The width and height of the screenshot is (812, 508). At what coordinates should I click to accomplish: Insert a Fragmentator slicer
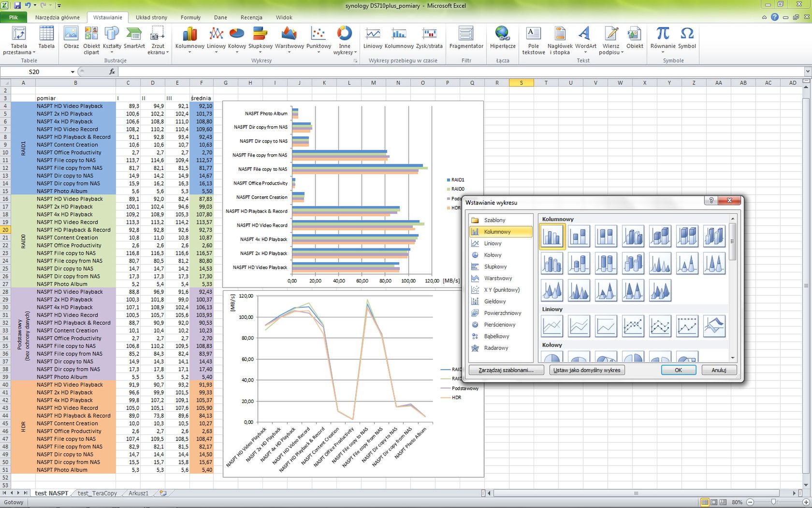click(x=466, y=38)
